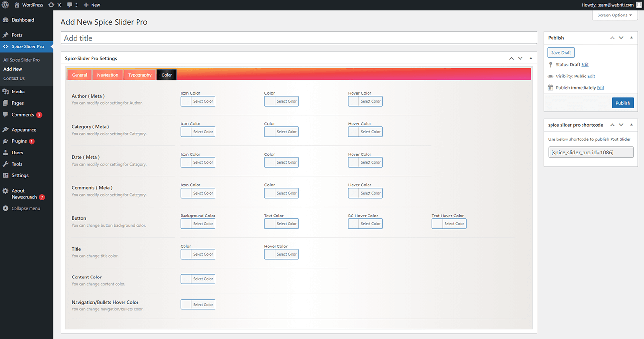Select Button Text Hover Color picker
644x339 pixels.
pos(449,224)
